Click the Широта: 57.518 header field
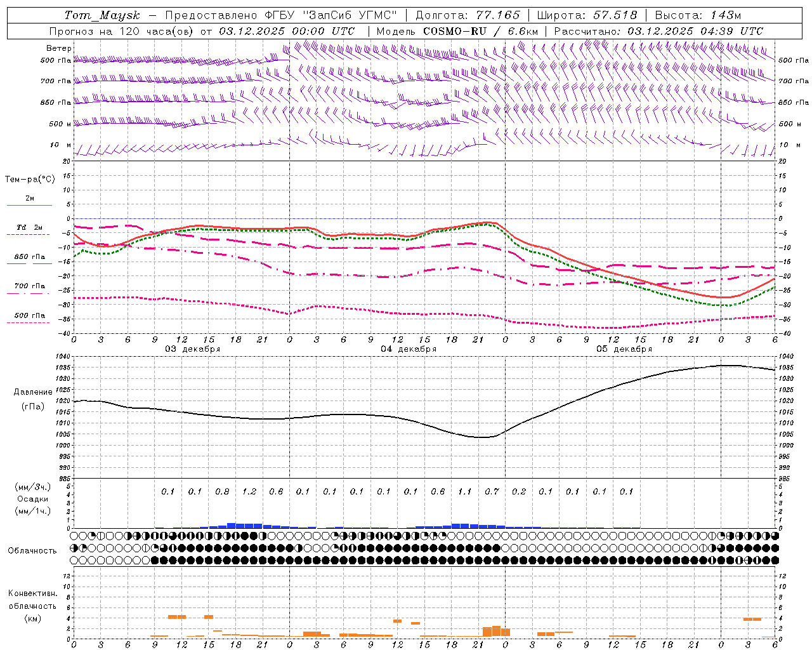Image resolution: width=812 pixels, height=650 pixels. [587, 15]
